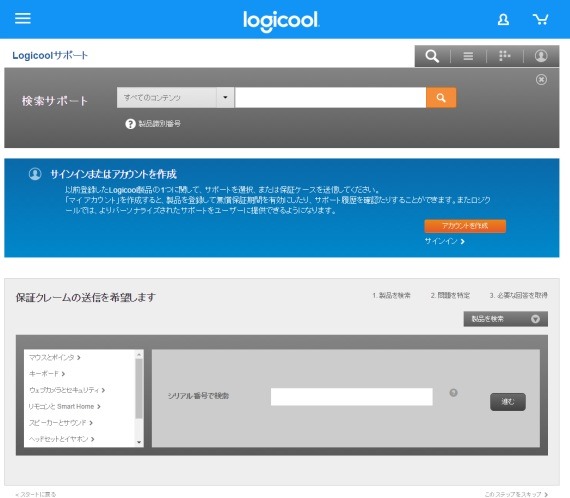The height and width of the screenshot is (498, 570).
Task: Click the orange search button
Action: 441,97
